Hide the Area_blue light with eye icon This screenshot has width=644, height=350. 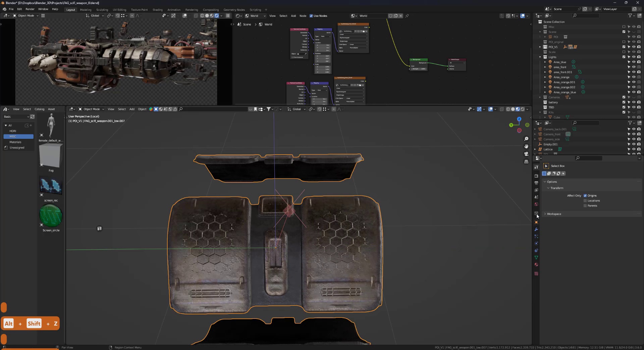tap(634, 62)
